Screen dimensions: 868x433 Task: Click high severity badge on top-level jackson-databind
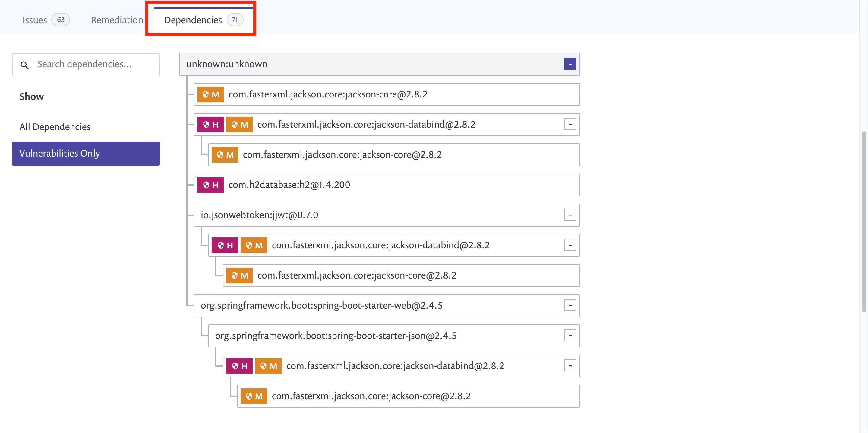210,125
